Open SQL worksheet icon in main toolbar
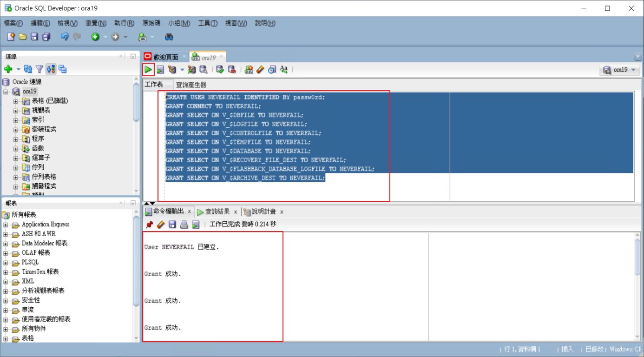 tap(142, 37)
